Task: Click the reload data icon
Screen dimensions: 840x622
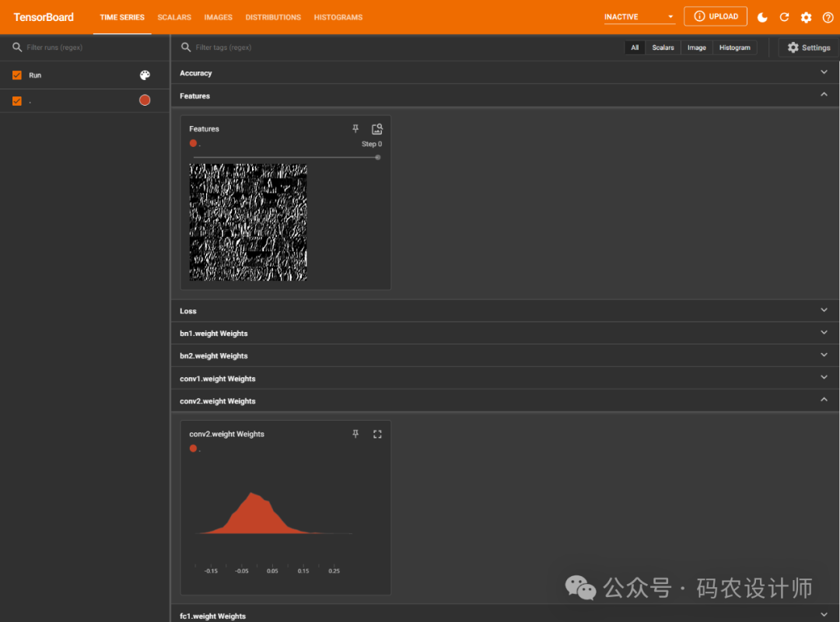Action: [x=784, y=17]
